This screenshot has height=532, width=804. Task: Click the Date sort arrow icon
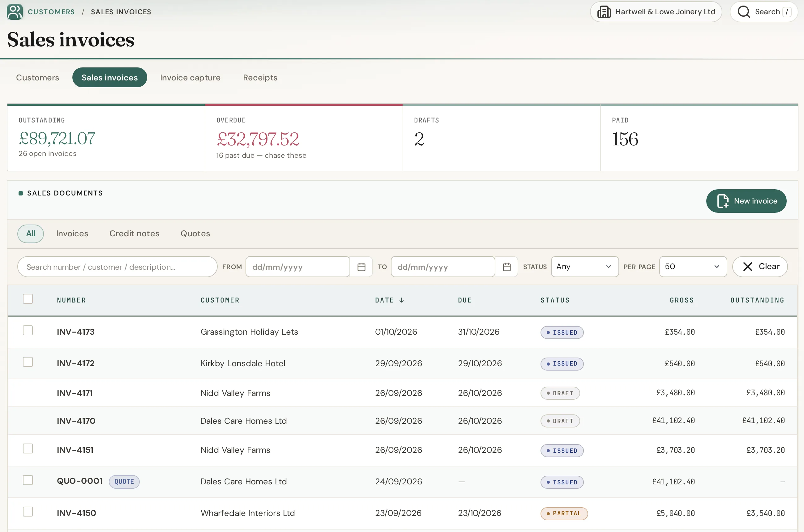(x=401, y=300)
